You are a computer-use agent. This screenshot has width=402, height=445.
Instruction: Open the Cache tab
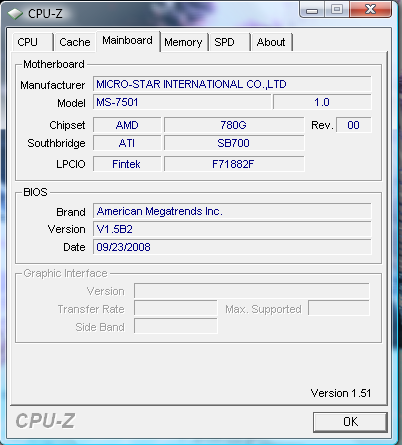[75, 42]
